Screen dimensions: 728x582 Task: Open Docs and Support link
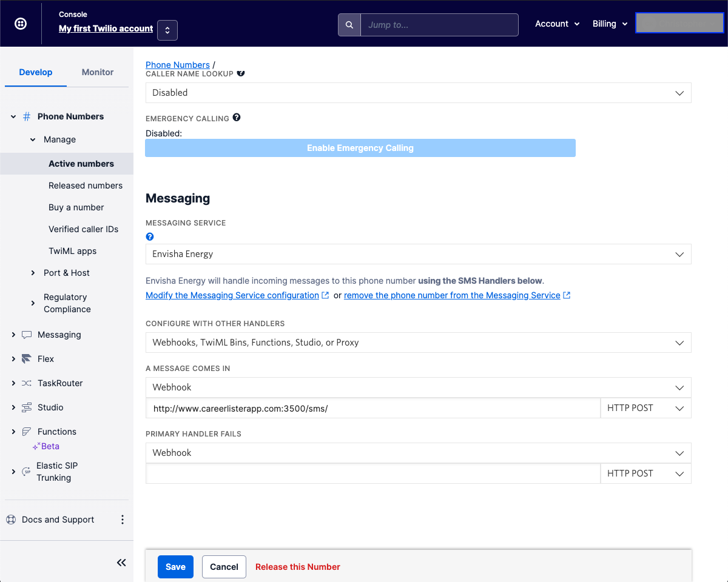pos(58,520)
